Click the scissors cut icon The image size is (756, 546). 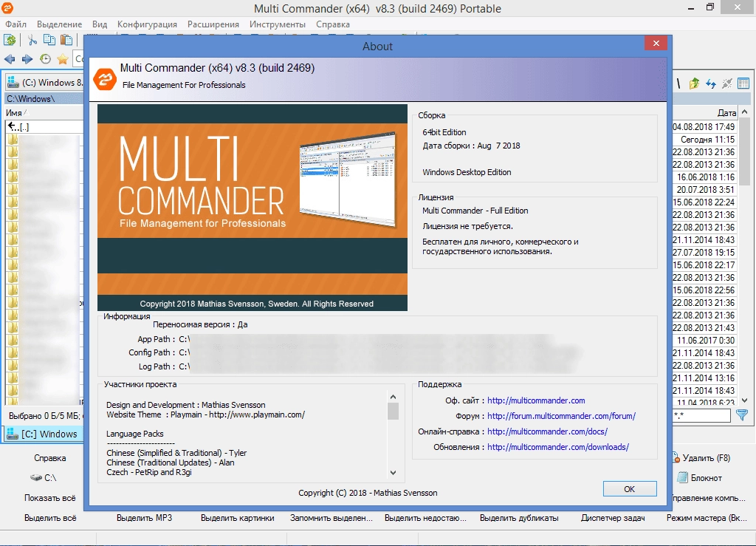pyautogui.click(x=32, y=40)
